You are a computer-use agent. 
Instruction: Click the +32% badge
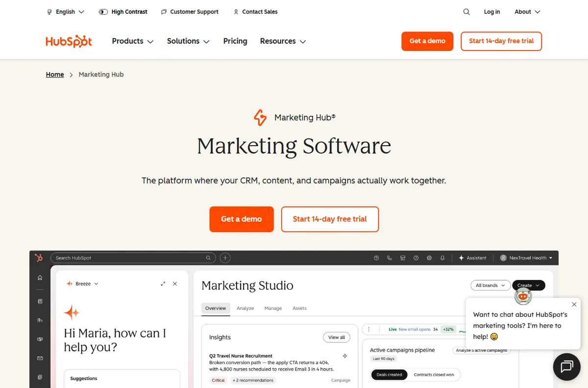pos(448,330)
